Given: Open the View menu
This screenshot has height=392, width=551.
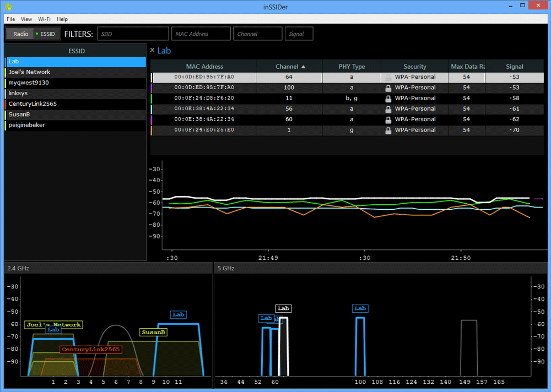Looking at the screenshot, I should click(x=26, y=19).
